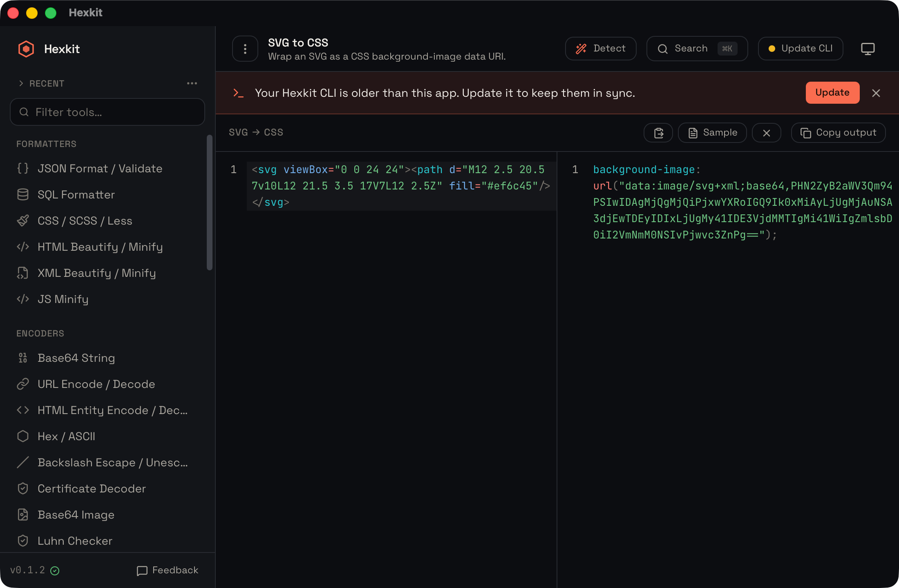Load the Sample SVG input
899x588 pixels.
pyautogui.click(x=712, y=133)
